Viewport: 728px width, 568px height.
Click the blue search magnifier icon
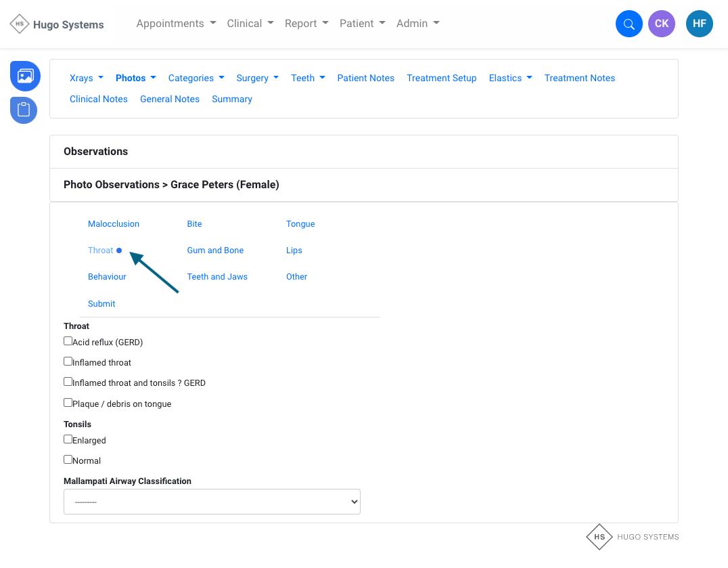point(629,24)
